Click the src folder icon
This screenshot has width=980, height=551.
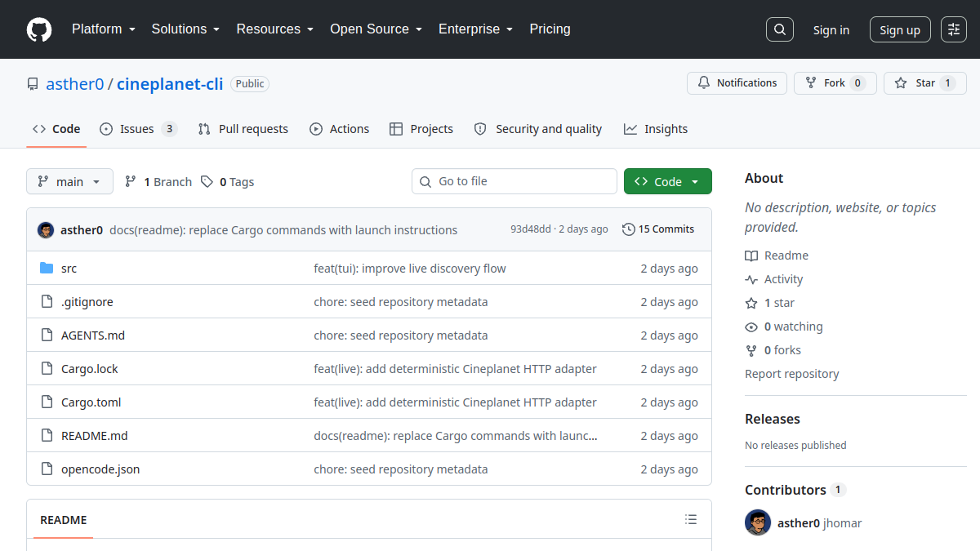tap(47, 269)
